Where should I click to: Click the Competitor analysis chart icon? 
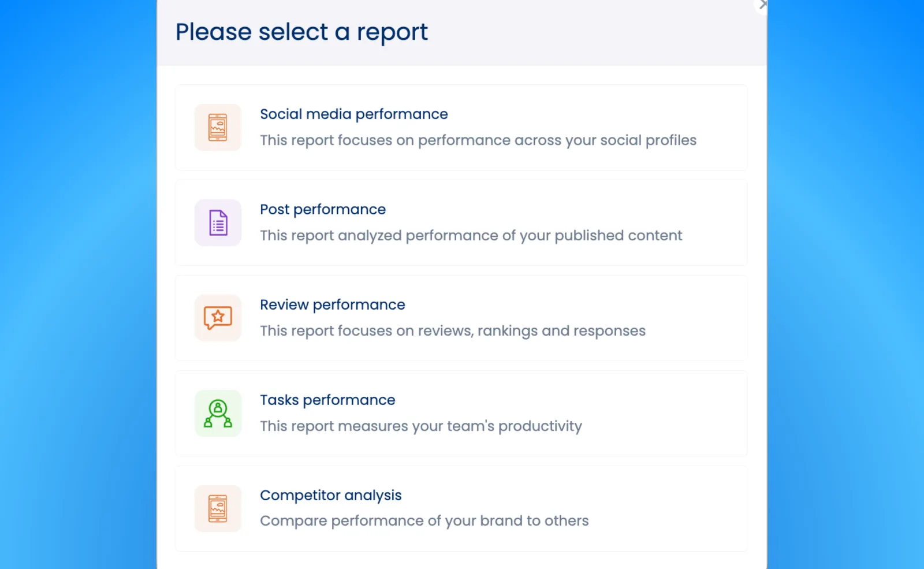coord(218,508)
